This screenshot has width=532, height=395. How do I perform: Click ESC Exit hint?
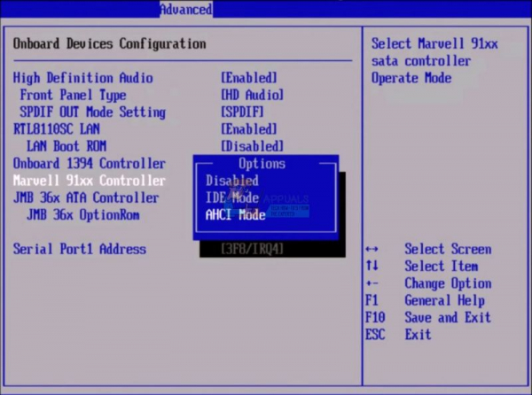coord(398,335)
